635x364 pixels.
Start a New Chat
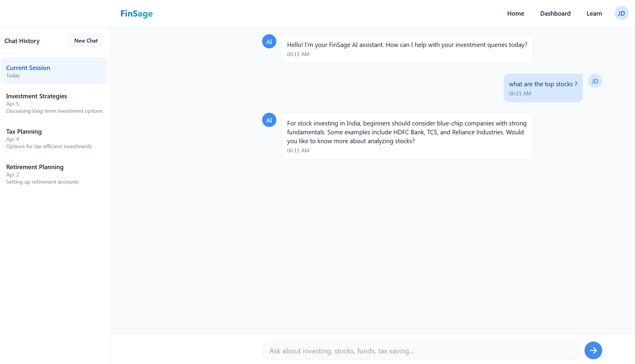(x=86, y=41)
